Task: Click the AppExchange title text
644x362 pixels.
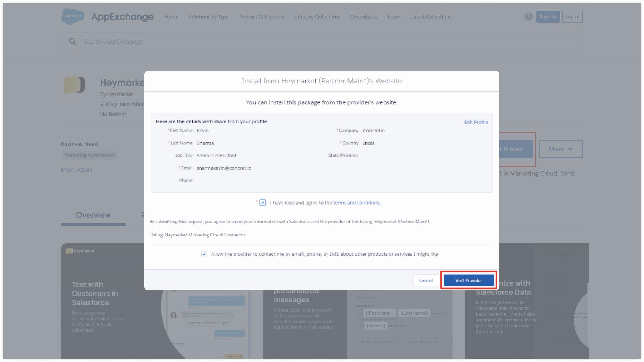Action: [122, 17]
